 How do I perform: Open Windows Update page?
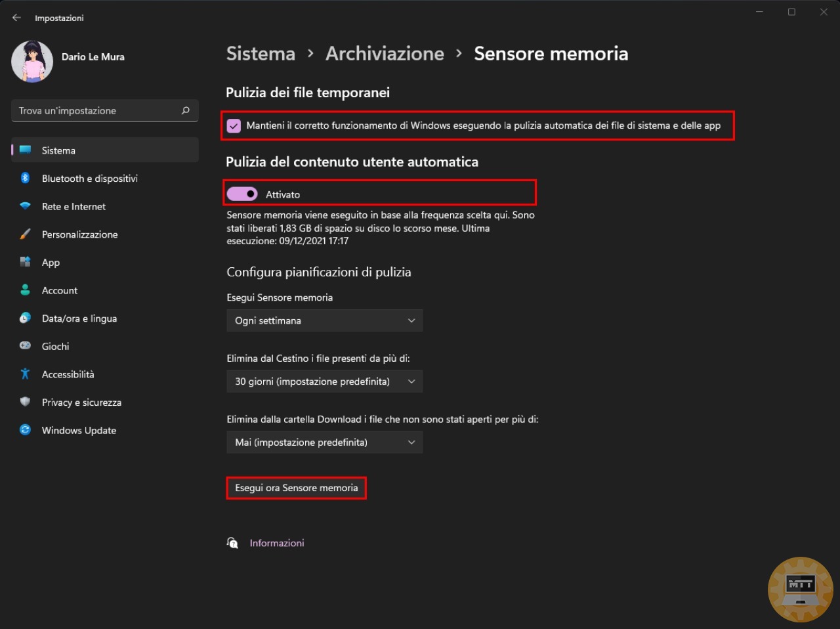[x=105, y=430]
